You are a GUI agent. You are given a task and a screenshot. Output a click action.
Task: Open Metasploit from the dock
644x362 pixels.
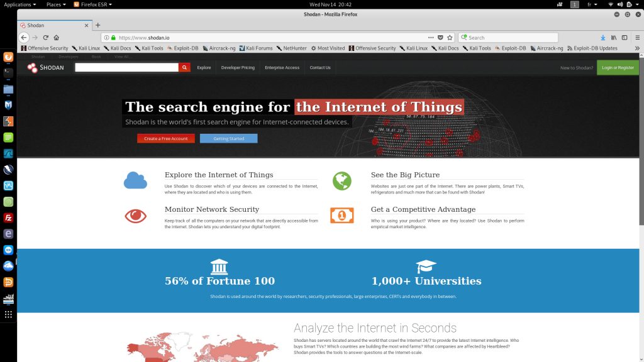[8, 105]
